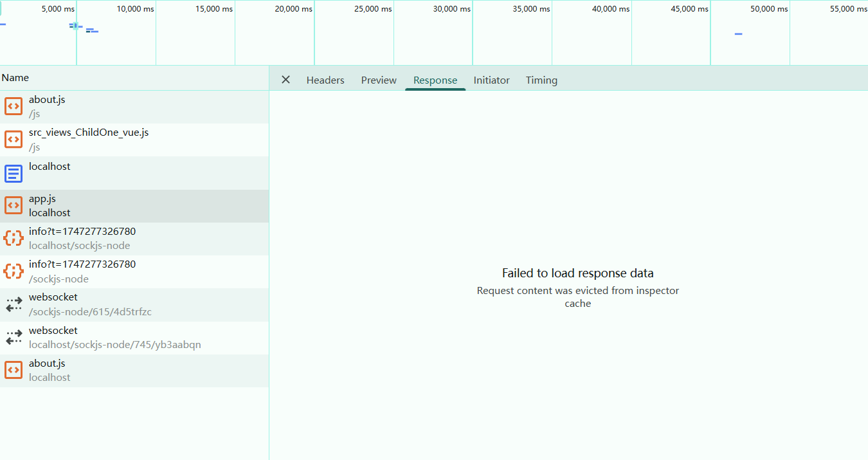This screenshot has height=460, width=868.
Task: Click the websocket arrows icon for localhost/sockjs-node/745/yb3aabqn
Action: [x=14, y=338]
